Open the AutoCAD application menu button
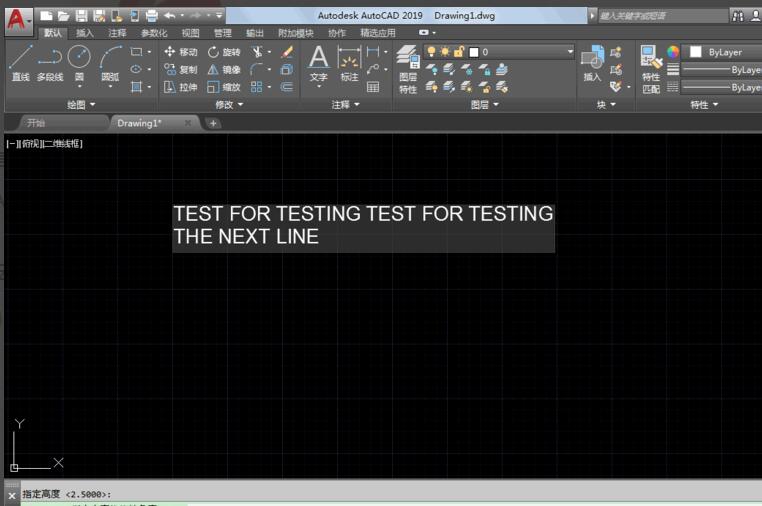The height and width of the screenshot is (506, 762). pos(18,20)
